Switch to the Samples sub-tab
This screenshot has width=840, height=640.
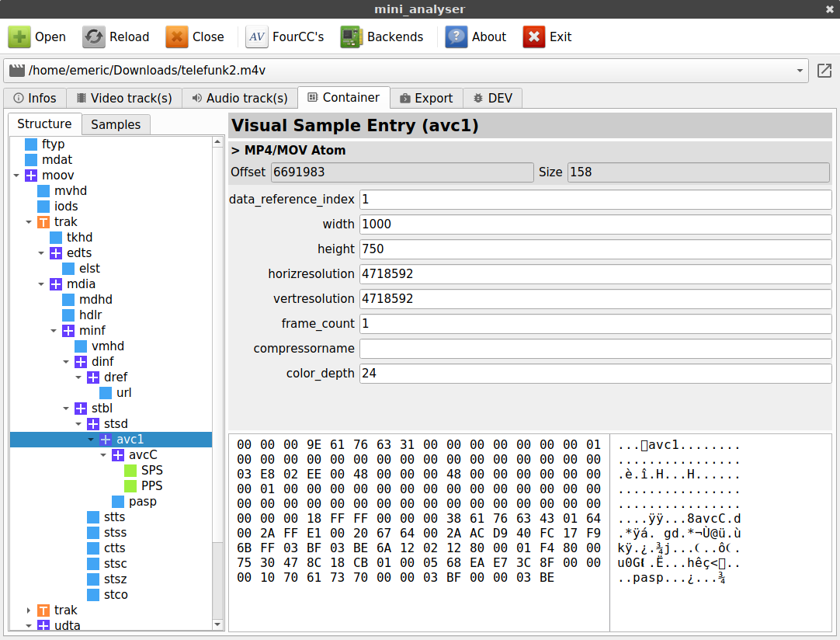click(116, 124)
